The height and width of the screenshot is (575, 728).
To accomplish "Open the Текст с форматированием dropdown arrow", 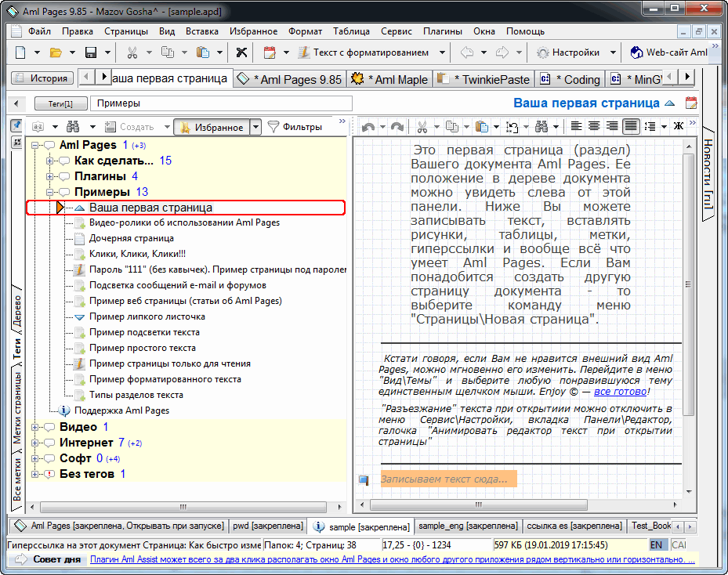I will [x=443, y=52].
